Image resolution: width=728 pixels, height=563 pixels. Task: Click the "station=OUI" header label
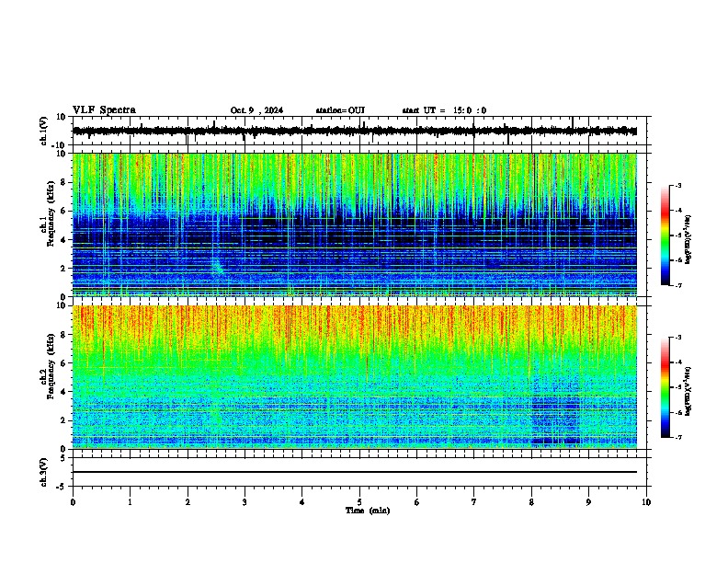(340, 110)
